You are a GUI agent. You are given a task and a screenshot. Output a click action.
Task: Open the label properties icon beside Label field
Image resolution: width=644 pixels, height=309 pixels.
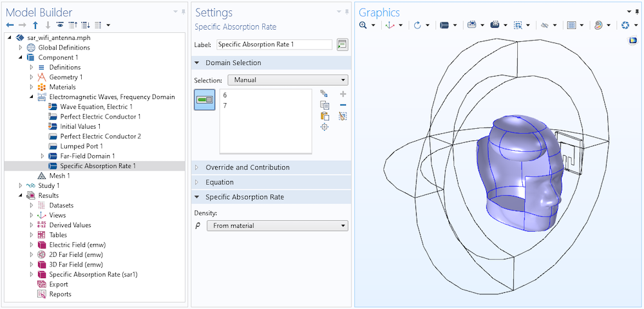pos(342,44)
